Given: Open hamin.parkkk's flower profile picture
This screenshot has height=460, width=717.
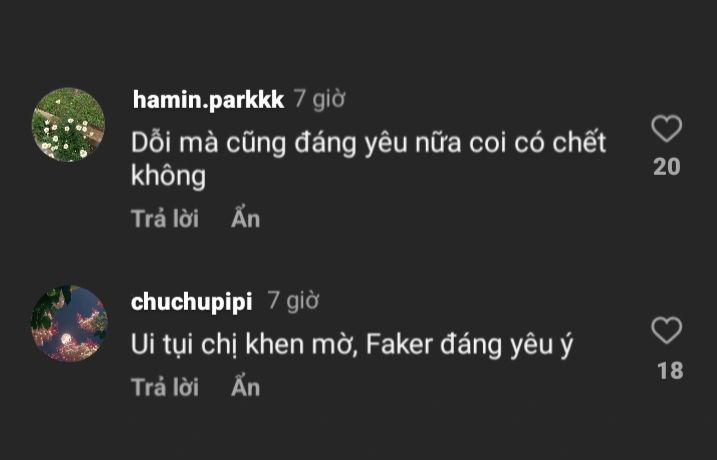Looking at the screenshot, I should coord(68,124).
